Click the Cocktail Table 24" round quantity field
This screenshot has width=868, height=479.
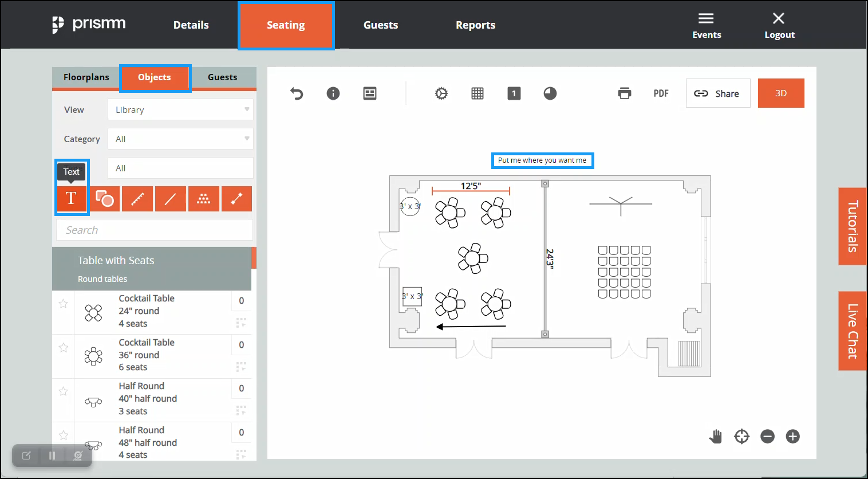click(242, 301)
